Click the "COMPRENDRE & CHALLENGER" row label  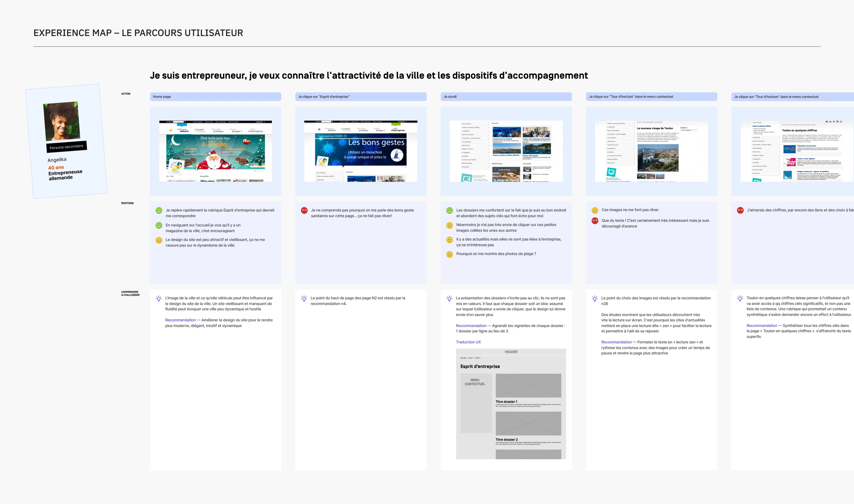[130, 294]
